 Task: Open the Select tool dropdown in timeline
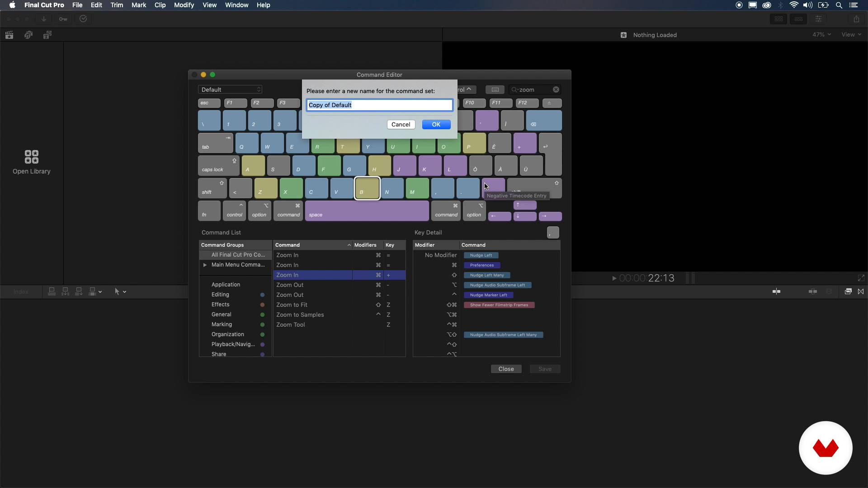click(120, 292)
